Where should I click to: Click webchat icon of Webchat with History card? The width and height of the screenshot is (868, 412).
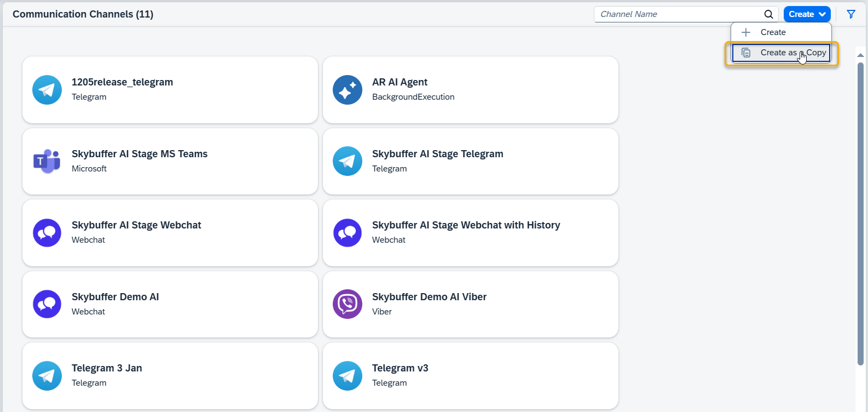[348, 233]
